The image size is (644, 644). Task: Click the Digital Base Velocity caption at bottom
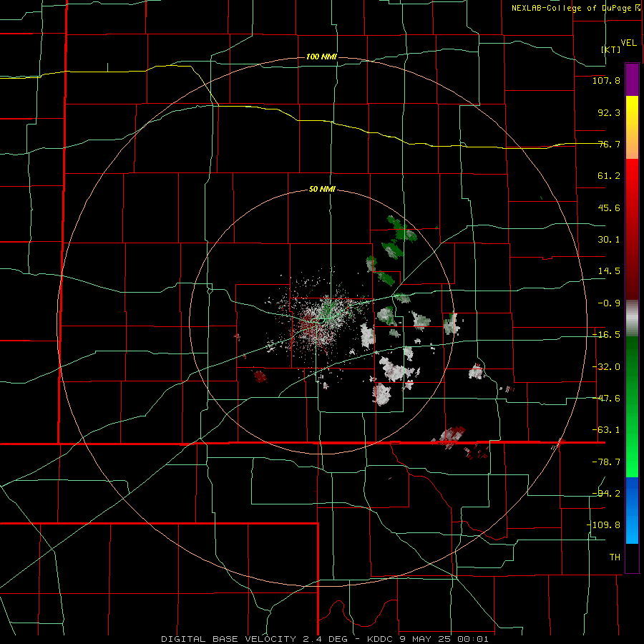325,639
